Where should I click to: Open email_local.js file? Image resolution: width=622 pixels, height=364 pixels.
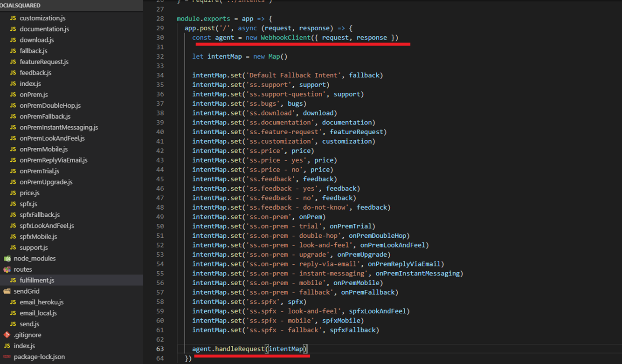[x=38, y=313]
